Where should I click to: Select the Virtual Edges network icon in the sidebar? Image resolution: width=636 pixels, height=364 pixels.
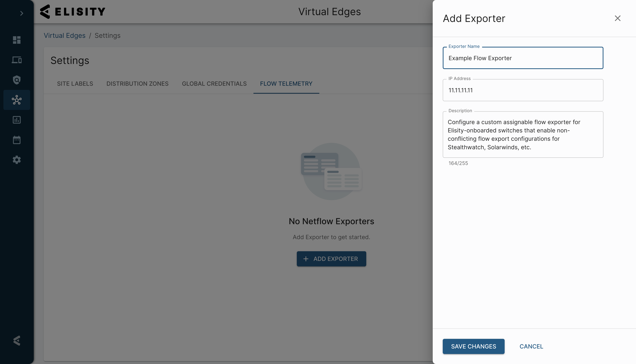tap(16, 100)
